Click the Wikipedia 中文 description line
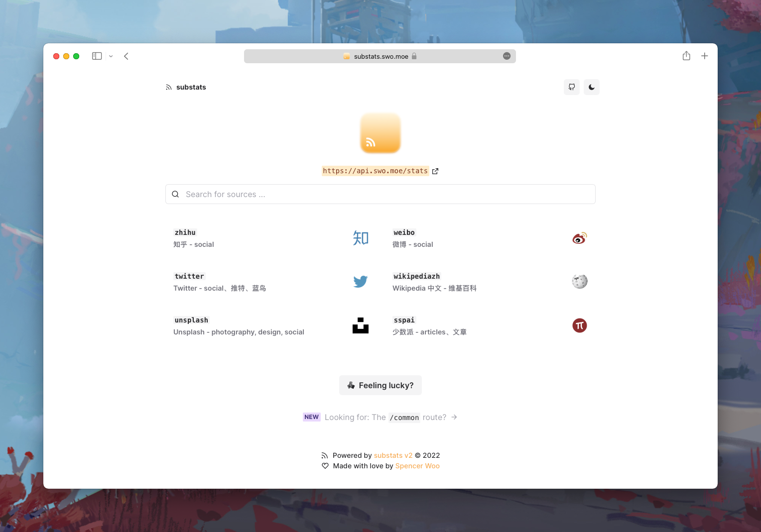Screen dimensions: 761x532 434,288
